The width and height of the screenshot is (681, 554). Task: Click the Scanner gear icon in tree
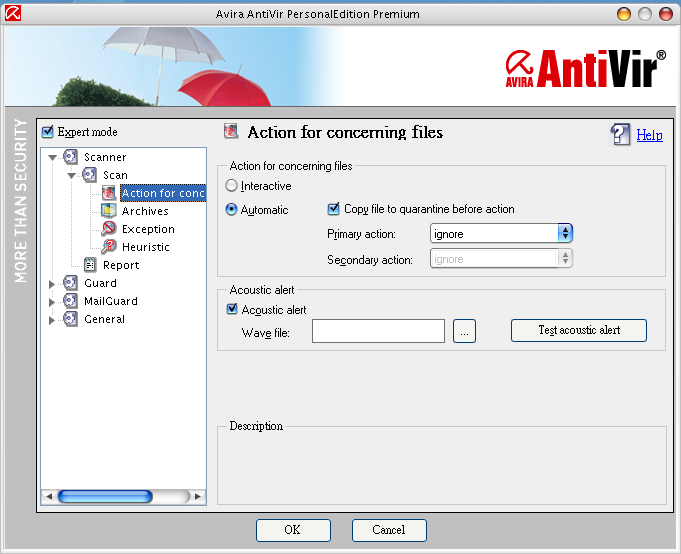point(70,156)
